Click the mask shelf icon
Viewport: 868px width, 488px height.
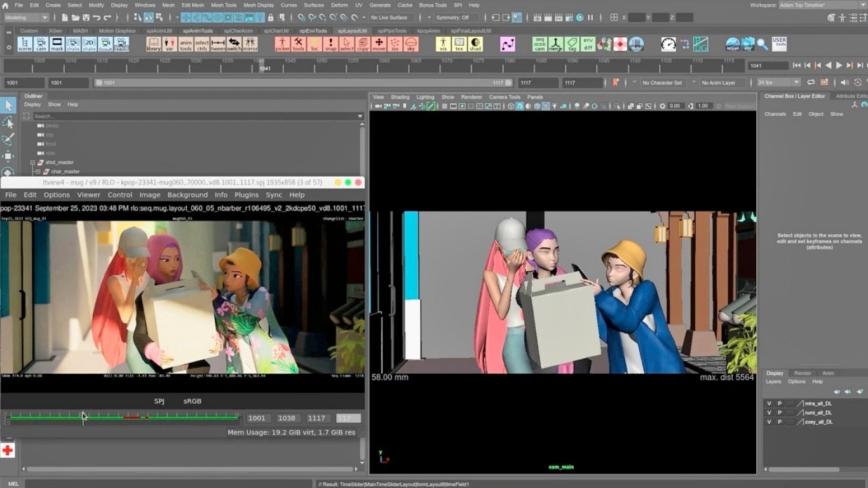pos(57,44)
